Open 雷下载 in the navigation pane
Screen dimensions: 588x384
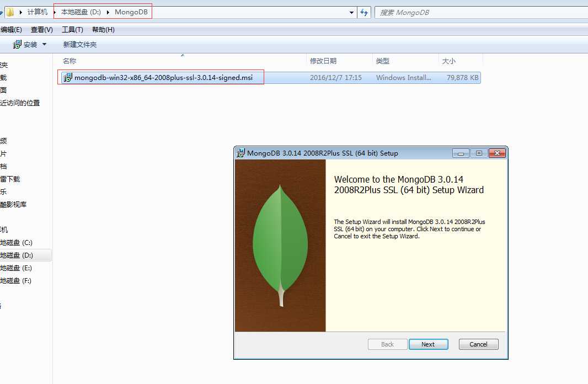[x=10, y=179]
